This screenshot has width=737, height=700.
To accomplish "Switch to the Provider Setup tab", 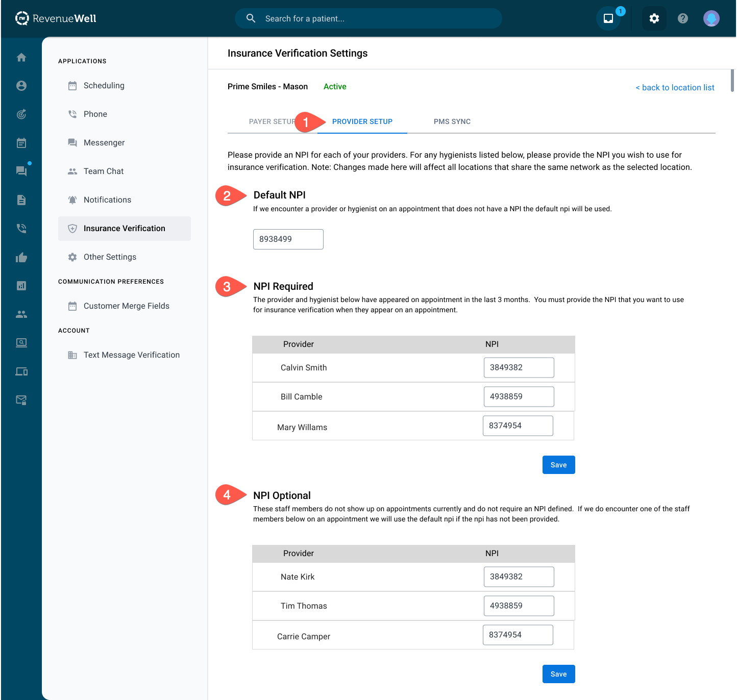I will (362, 121).
